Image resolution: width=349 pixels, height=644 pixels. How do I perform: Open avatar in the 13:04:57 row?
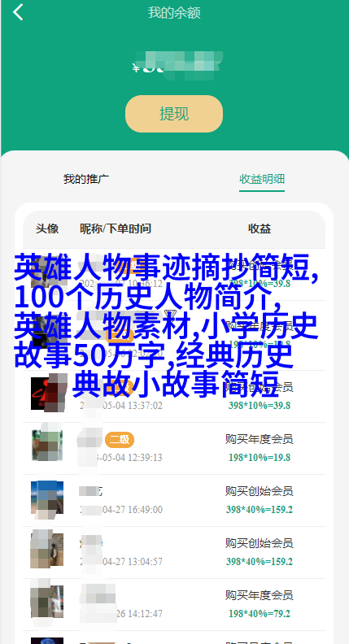pyautogui.click(x=47, y=549)
